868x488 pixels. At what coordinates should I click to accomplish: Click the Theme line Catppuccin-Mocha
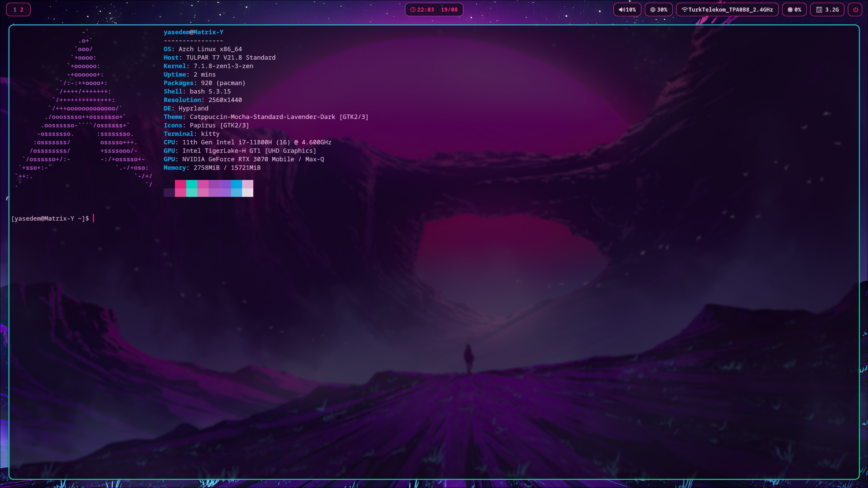pyautogui.click(x=266, y=117)
